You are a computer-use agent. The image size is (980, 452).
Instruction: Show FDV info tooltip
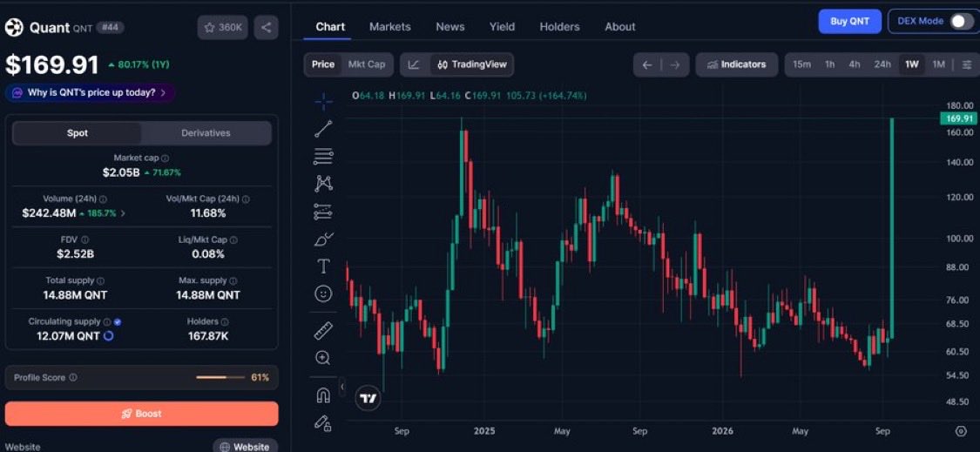85,239
